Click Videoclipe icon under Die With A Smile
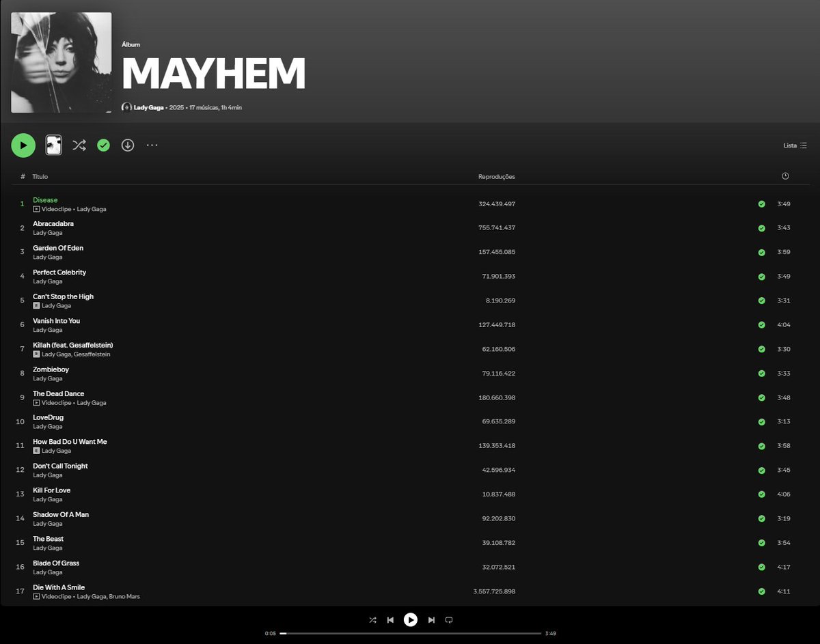The height and width of the screenshot is (644, 820). pos(37,597)
